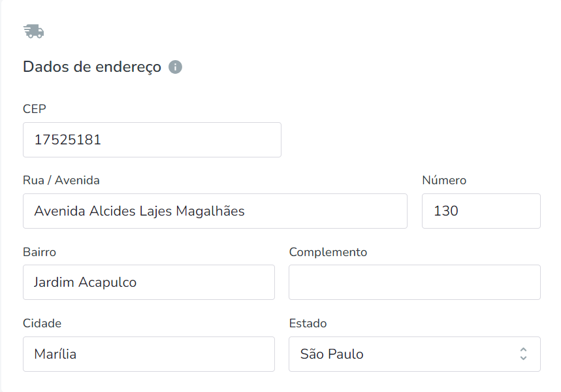Open the info tooltip beside Dados de endereço
Screen dimensions: 561x392
(x=175, y=67)
